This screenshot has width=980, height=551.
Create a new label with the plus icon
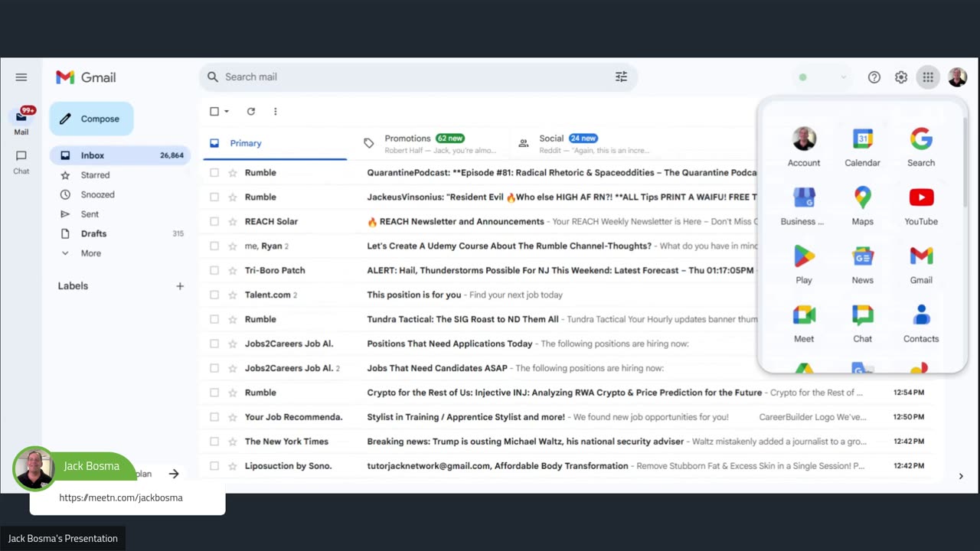[x=180, y=286]
